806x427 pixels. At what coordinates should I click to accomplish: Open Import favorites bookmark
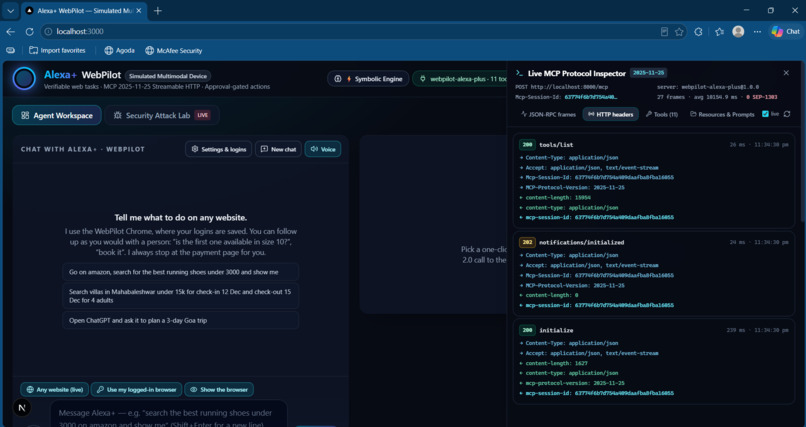point(57,50)
